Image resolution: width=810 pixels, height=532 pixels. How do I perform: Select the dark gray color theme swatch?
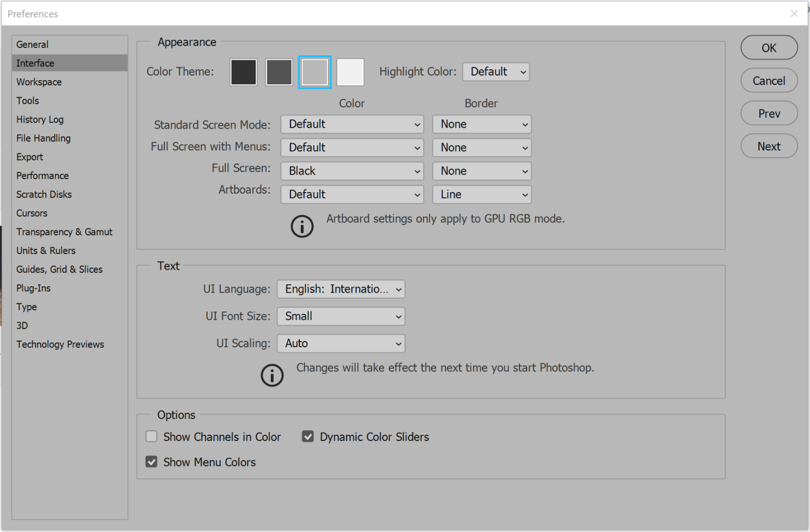point(279,72)
